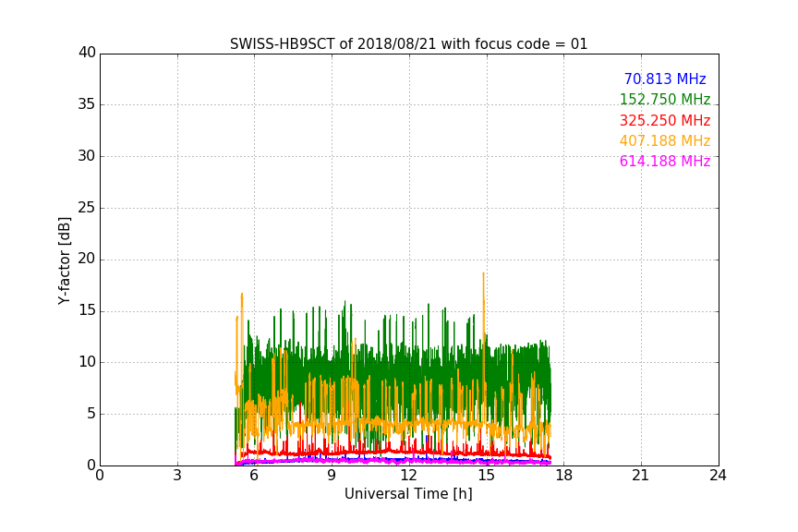Click the Universal Time [h] axis label
Image resolution: width=798 pixels, height=532 pixels.
tap(408, 494)
